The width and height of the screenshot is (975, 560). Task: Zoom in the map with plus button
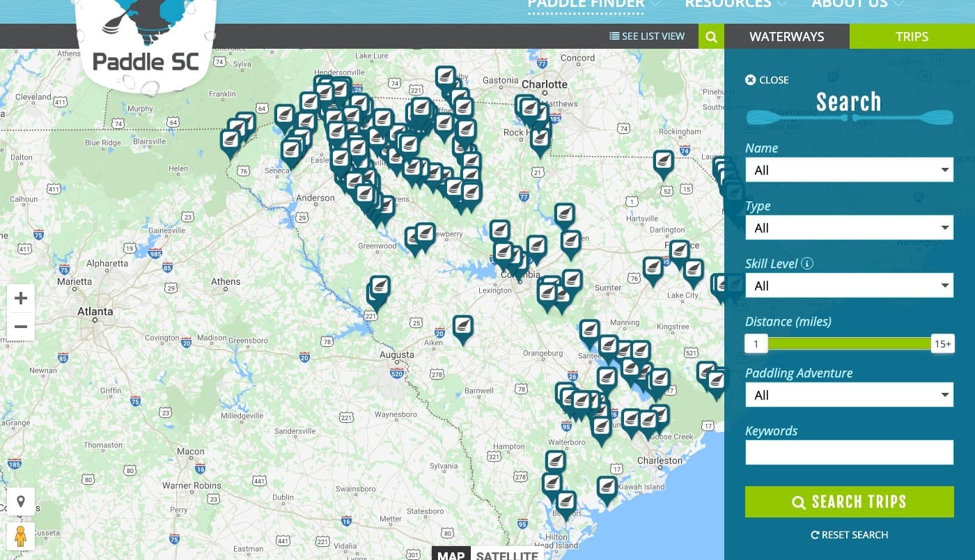click(21, 299)
